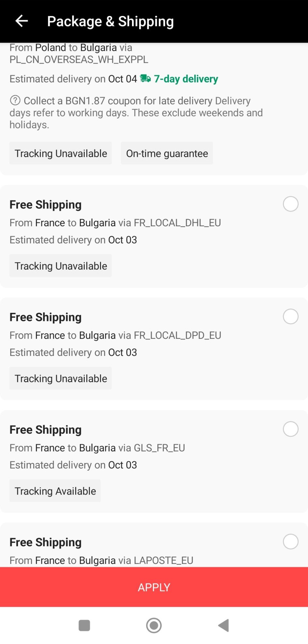This screenshot has height=644, width=308.
Task: Tap Tracking Unavailable tag in Poland option
Action: coord(61,153)
